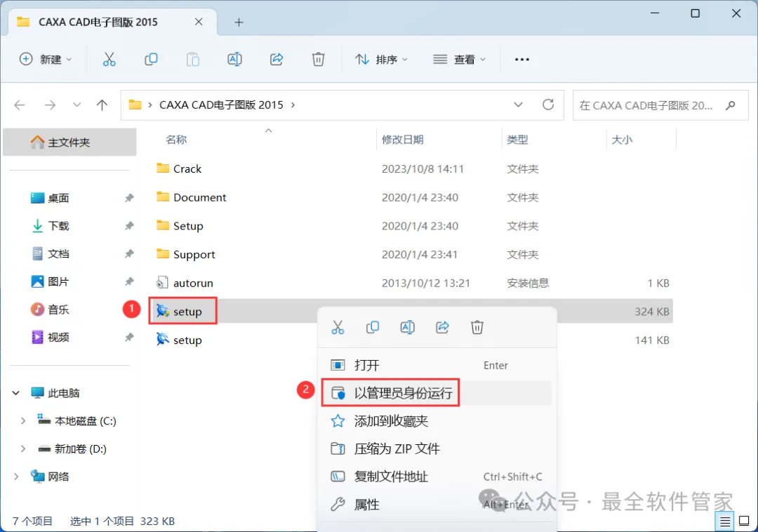Choose 属性 from the context menu

click(437, 505)
